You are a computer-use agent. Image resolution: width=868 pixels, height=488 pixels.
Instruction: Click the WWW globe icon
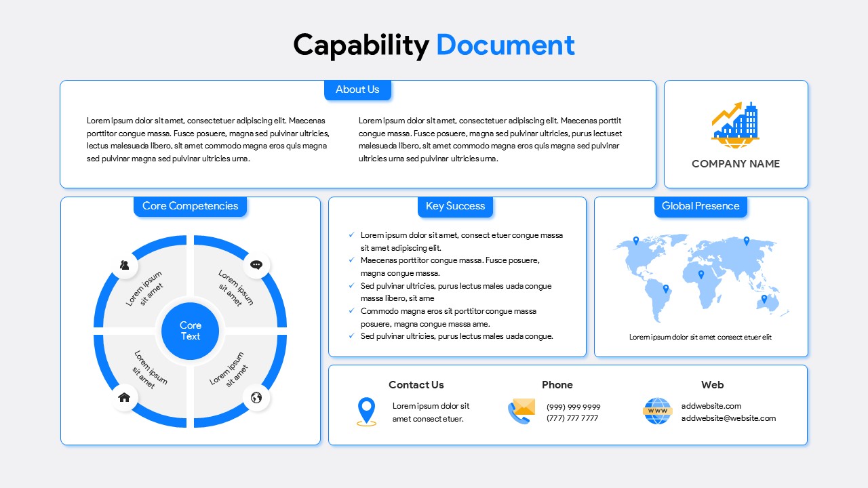pos(657,411)
